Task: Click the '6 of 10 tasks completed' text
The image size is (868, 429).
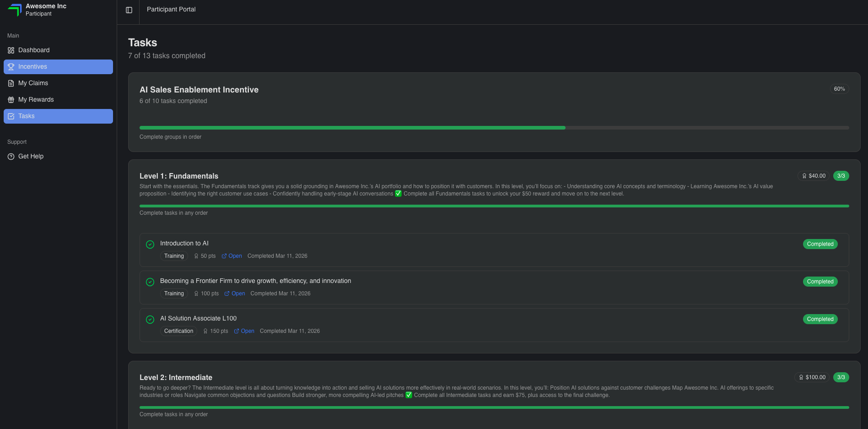Action: click(173, 101)
